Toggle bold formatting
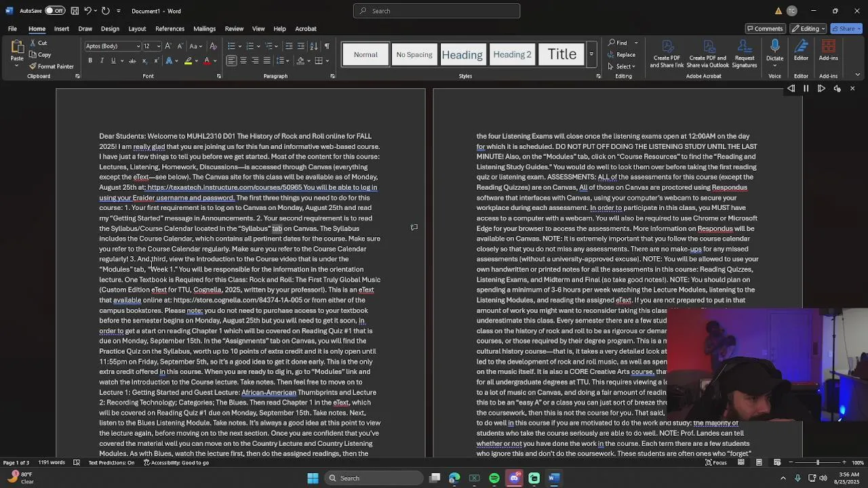The width and height of the screenshot is (868, 488). (90, 60)
